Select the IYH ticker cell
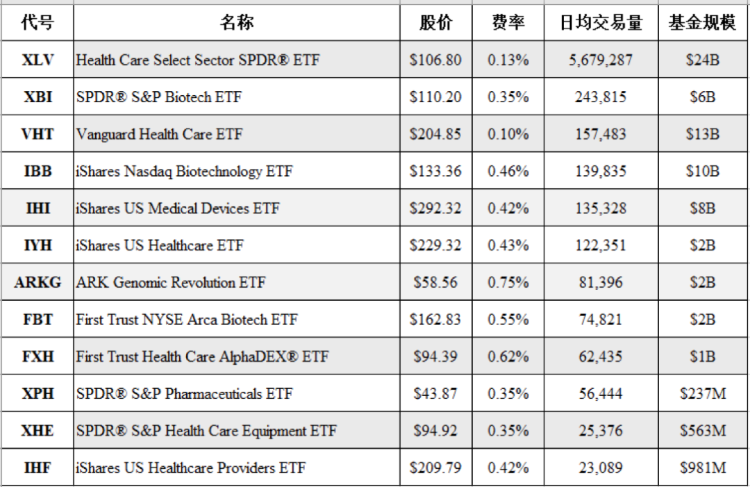Screen dimensions: 750x487 (x=38, y=245)
